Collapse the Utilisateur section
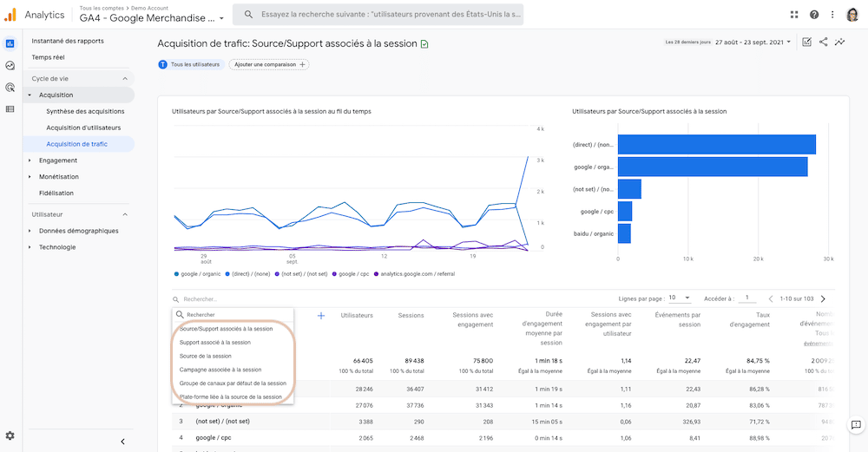Screen dimensions: 868x452 125,214
